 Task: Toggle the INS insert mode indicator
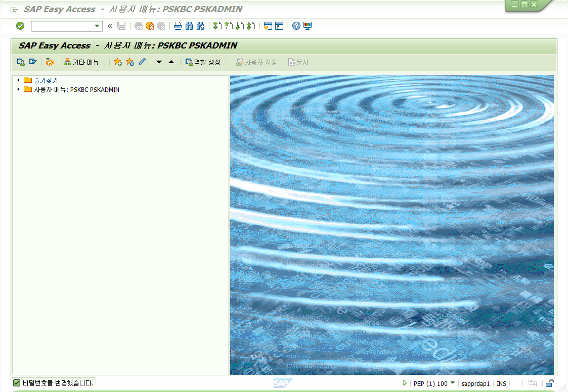[501, 383]
